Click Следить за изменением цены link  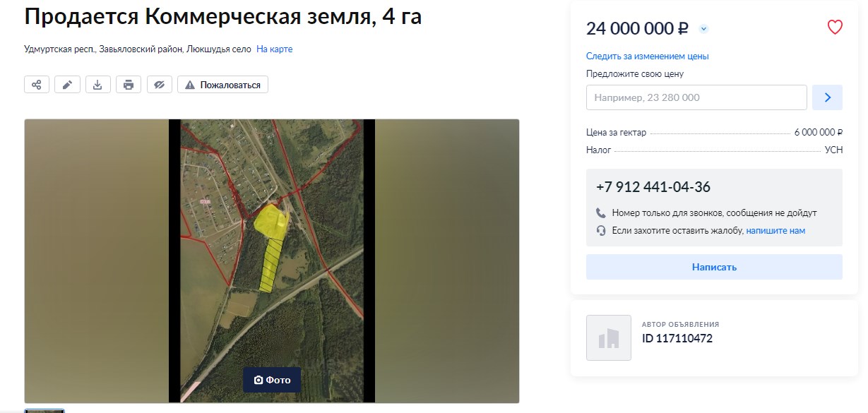647,56
